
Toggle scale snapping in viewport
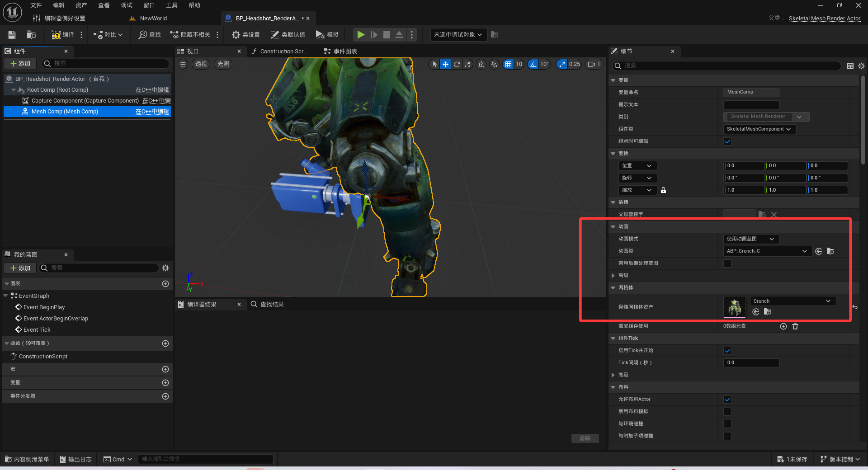tap(562, 64)
